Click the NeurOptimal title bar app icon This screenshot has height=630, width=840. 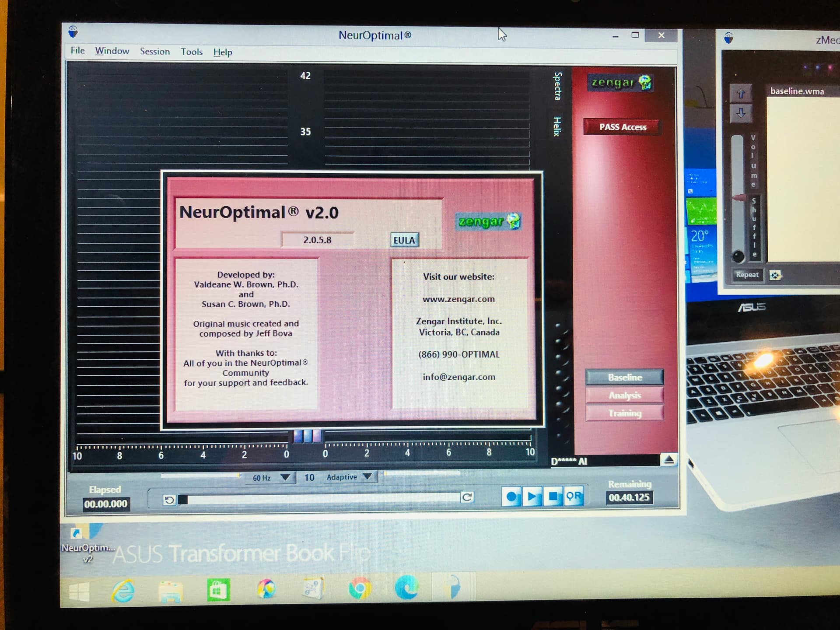73,31
